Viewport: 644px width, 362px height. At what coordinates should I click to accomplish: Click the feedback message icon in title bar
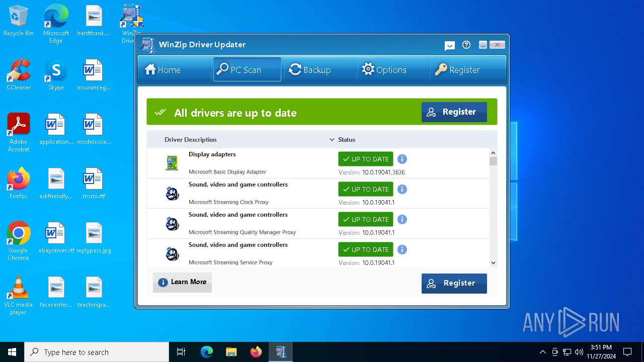click(x=450, y=45)
